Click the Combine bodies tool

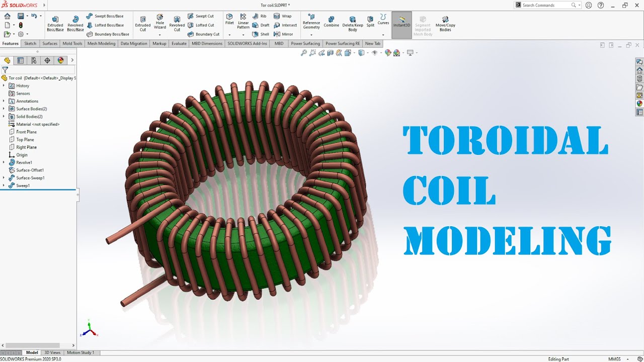(332, 22)
